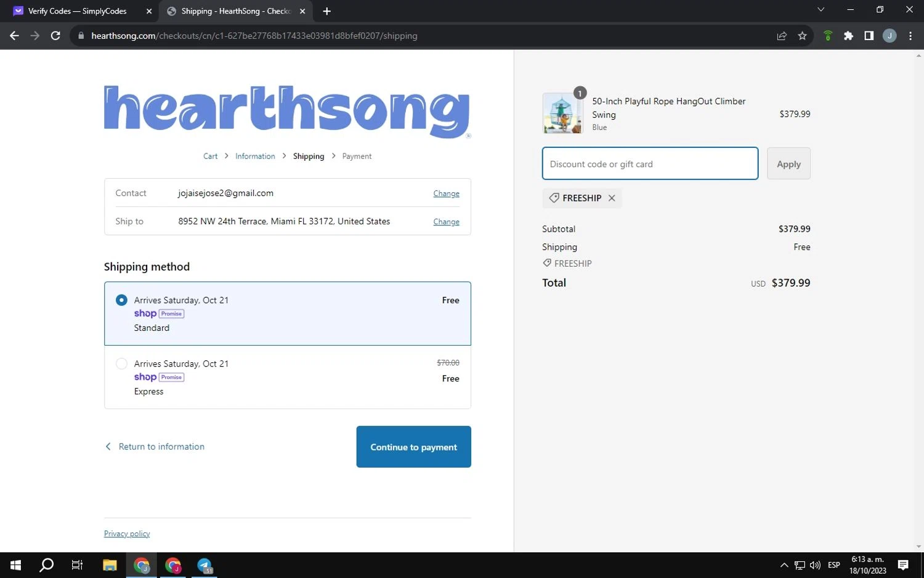Open the clock showing 6:13 a. m.
The image size is (924, 578).
[x=867, y=565]
